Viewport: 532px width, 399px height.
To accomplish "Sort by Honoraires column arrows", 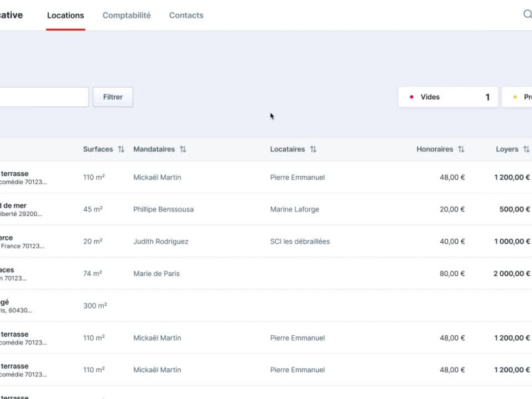I will pyautogui.click(x=461, y=149).
